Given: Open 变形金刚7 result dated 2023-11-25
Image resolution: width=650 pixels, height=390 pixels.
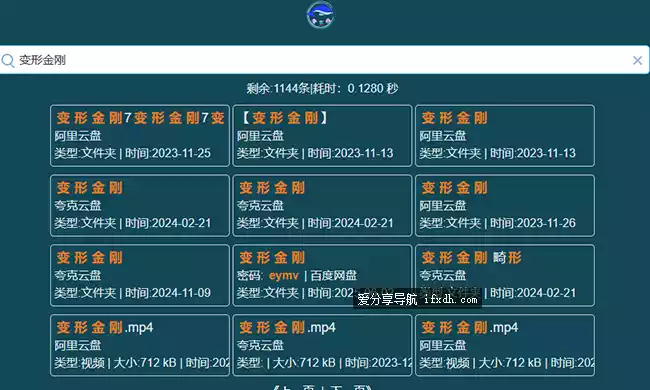Looking at the screenshot, I should tap(140, 136).
